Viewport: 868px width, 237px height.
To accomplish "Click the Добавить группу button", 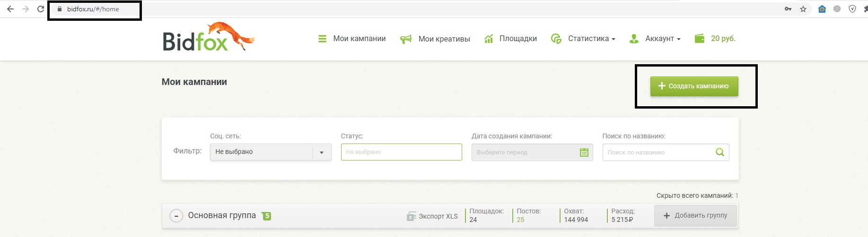I will tap(695, 215).
